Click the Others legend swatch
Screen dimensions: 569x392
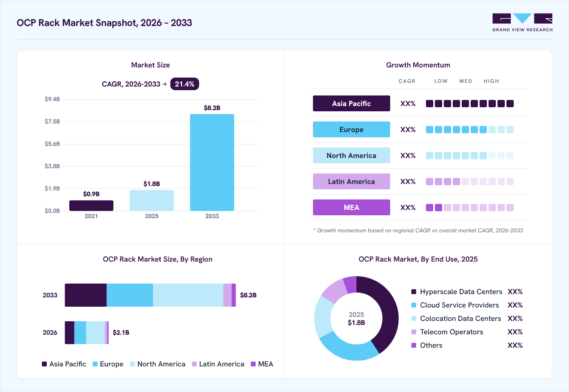coord(414,345)
